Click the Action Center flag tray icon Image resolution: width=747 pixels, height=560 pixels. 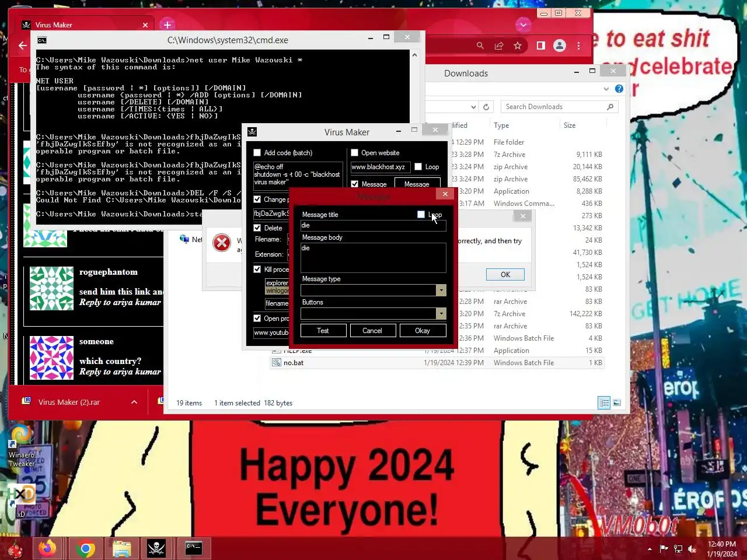pyautogui.click(x=664, y=548)
